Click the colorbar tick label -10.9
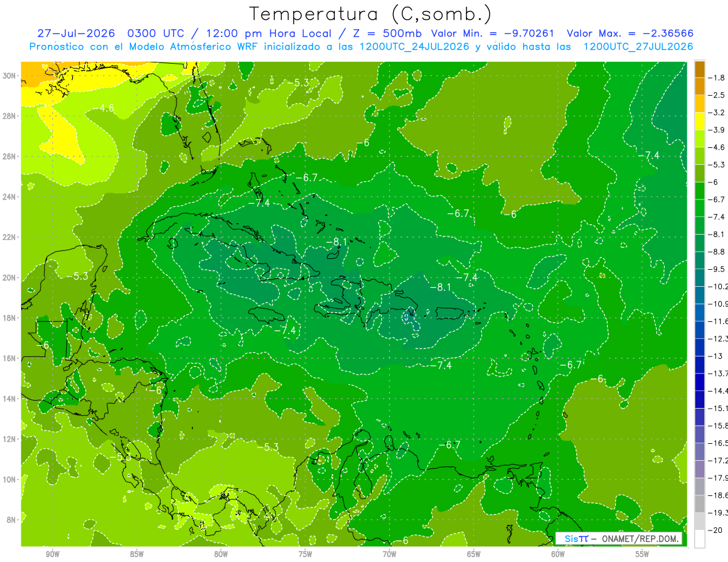The width and height of the screenshot is (728, 562). 718,304
